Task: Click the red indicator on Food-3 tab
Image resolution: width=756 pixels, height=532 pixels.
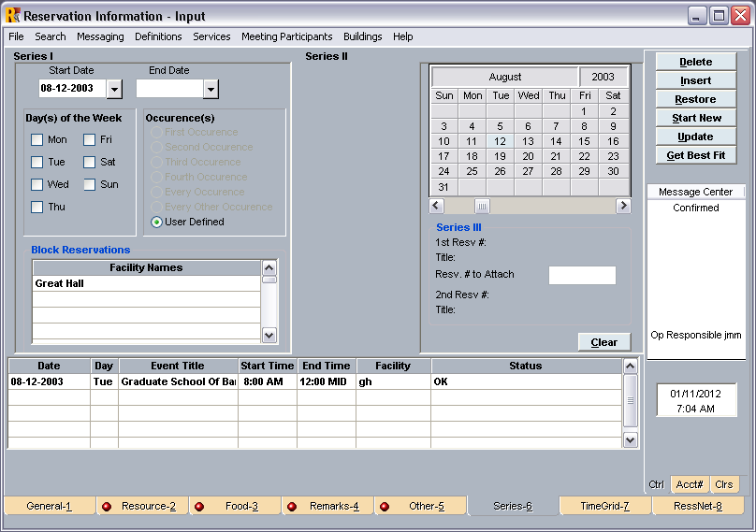Action: pos(198,506)
